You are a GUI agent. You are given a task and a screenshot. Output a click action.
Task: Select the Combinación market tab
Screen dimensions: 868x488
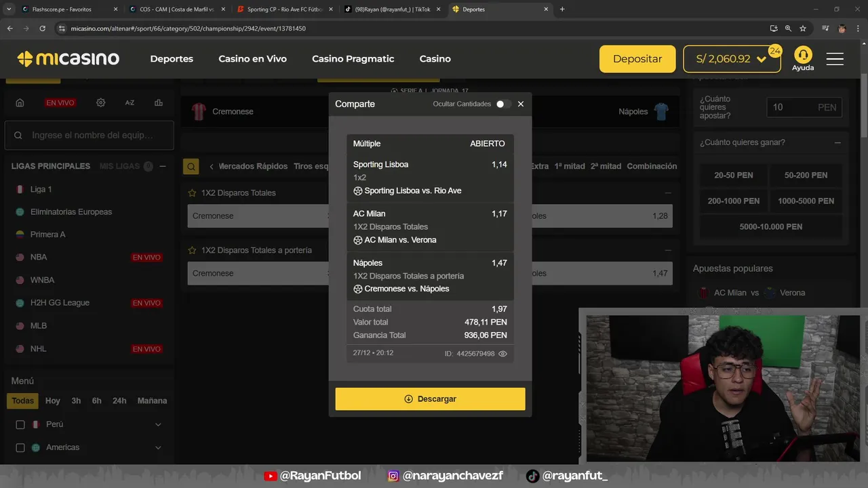(x=652, y=166)
